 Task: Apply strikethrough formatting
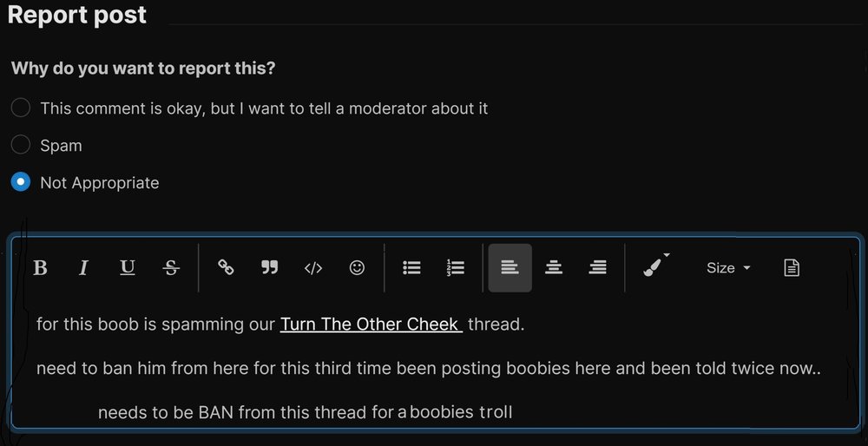[x=171, y=268]
